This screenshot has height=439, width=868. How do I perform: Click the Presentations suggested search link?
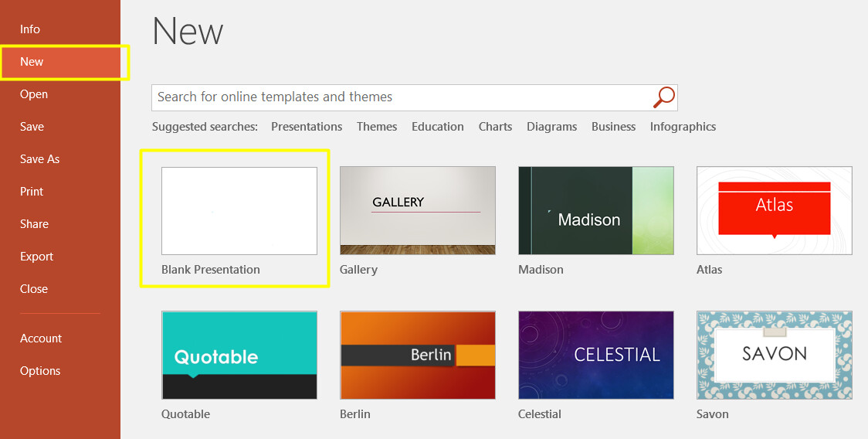coord(307,127)
